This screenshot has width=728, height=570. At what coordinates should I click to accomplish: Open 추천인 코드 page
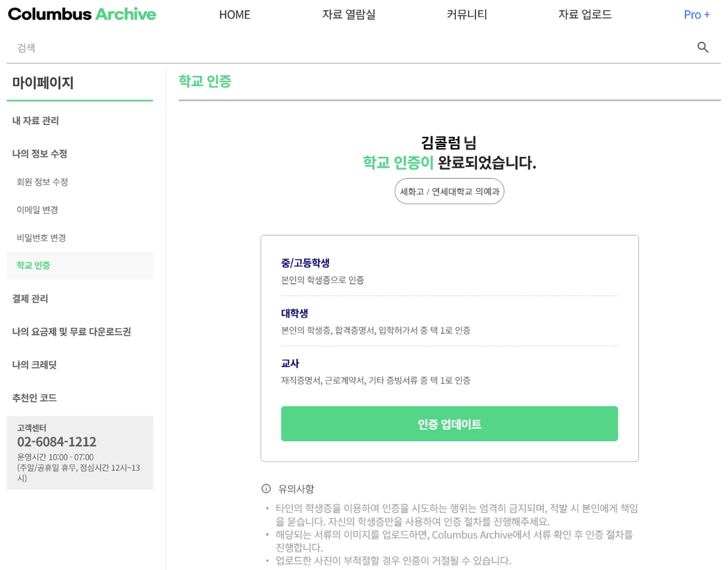[35, 398]
